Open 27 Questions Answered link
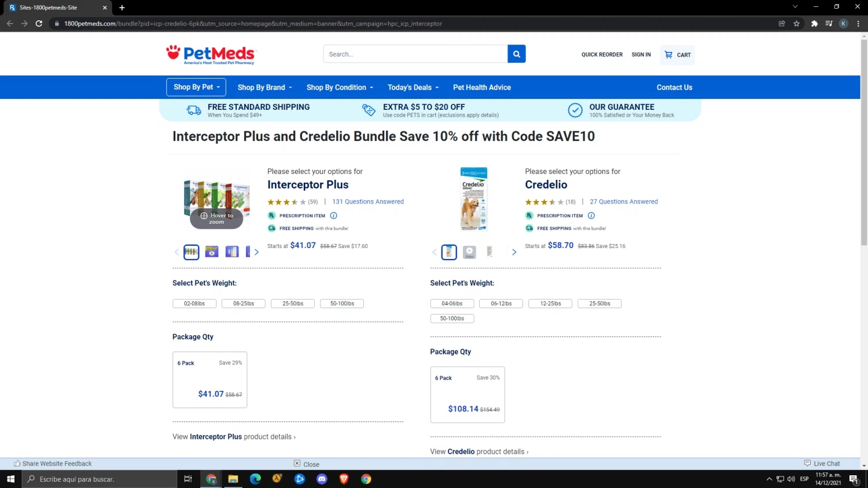The height and width of the screenshot is (488, 868). tap(624, 202)
